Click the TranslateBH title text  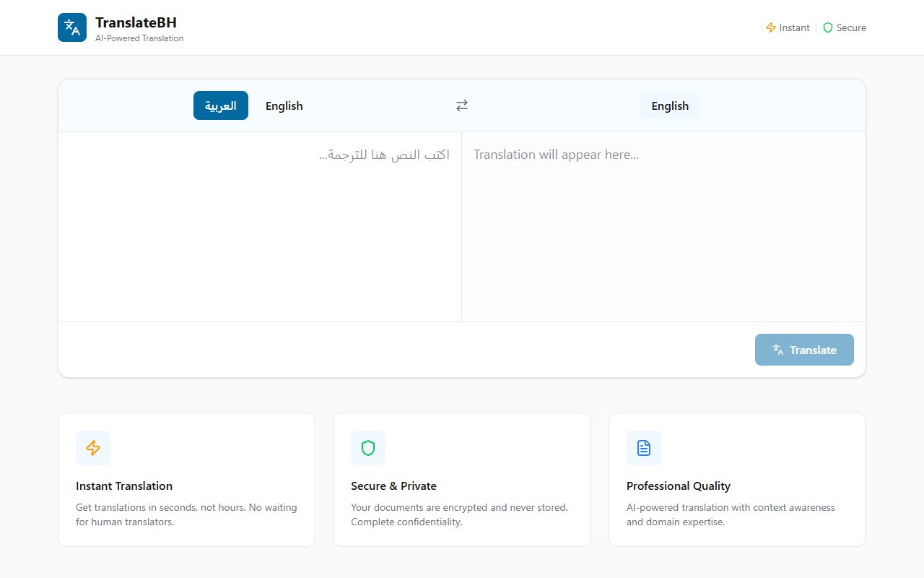coord(136,22)
